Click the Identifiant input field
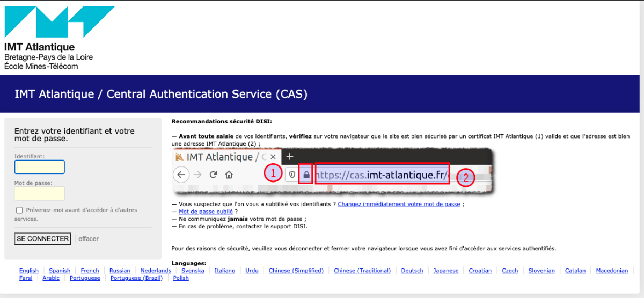The height and width of the screenshot is (298, 644). point(40,167)
